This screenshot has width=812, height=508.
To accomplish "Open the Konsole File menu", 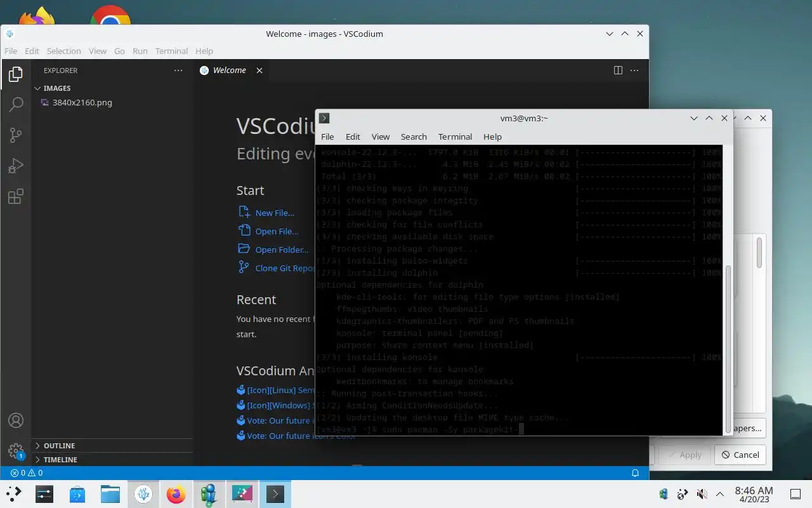I will tap(327, 137).
